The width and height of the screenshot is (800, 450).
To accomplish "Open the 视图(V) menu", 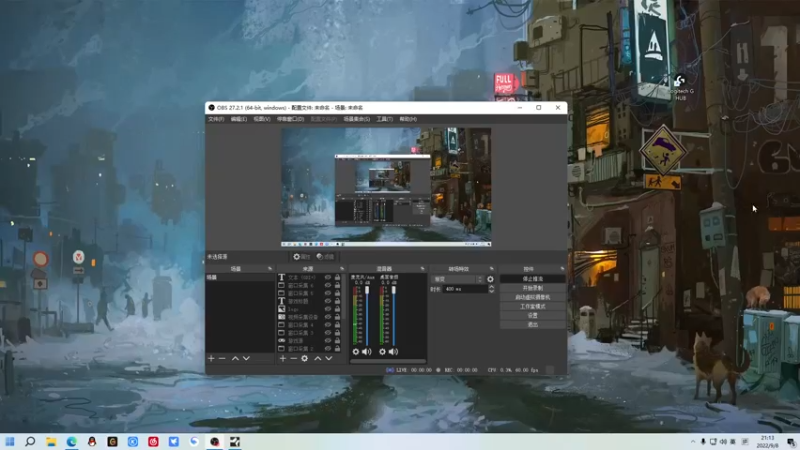I will [x=262, y=119].
